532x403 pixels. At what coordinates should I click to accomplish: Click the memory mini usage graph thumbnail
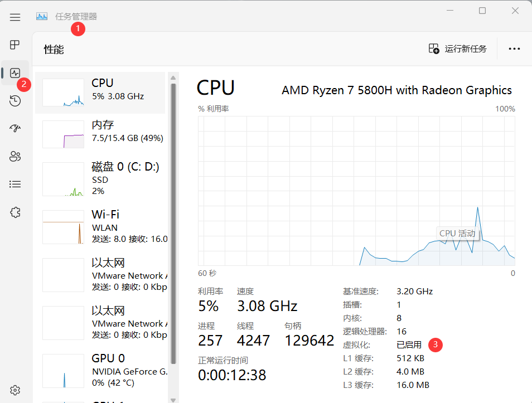(x=63, y=134)
